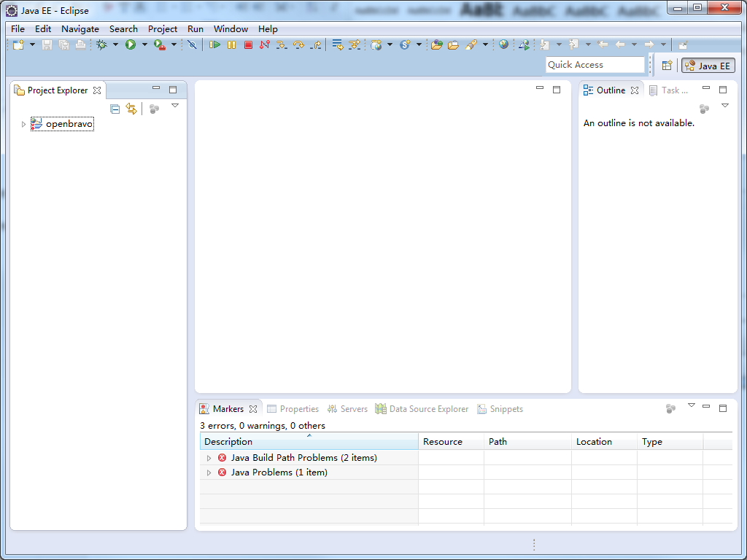Switch to the Task List tab
Screen dimensions: 747x560
[x=670, y=90]
